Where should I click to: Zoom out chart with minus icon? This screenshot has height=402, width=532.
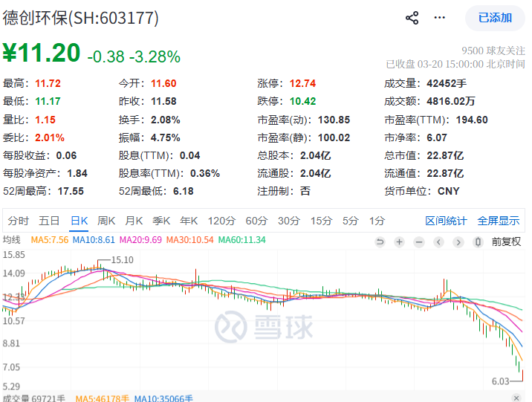[x=419, y=242]
